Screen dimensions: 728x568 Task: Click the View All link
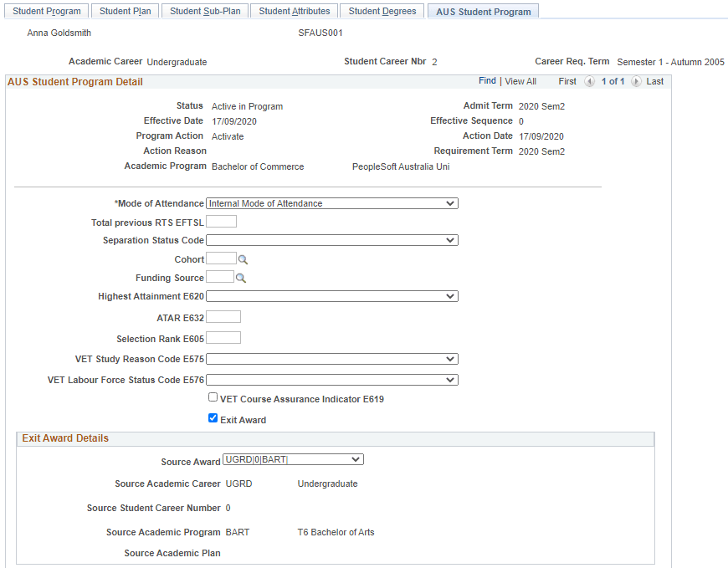pyautogui.click(x=520, y=81)
